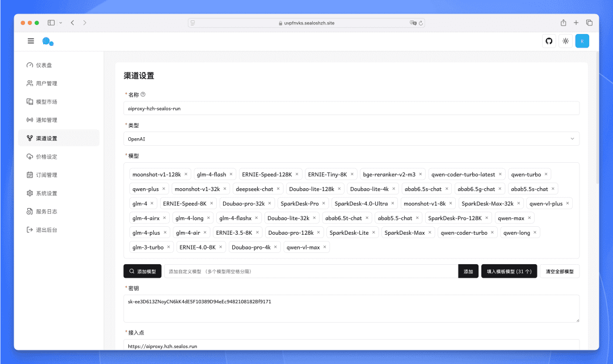Remove the ERNIE-Speed-128K model tag
613x364 pixels.
pyautogui.click(x=297, y=174)
